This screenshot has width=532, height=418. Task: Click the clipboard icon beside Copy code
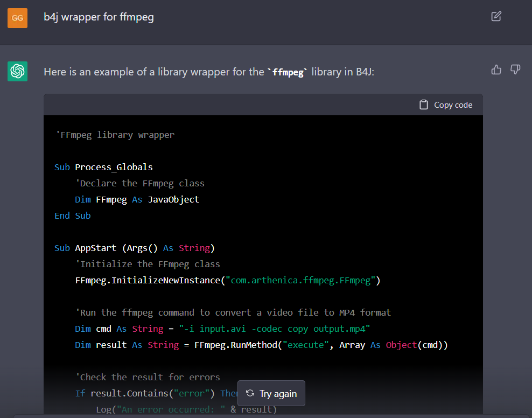click(x=424, y=105)
